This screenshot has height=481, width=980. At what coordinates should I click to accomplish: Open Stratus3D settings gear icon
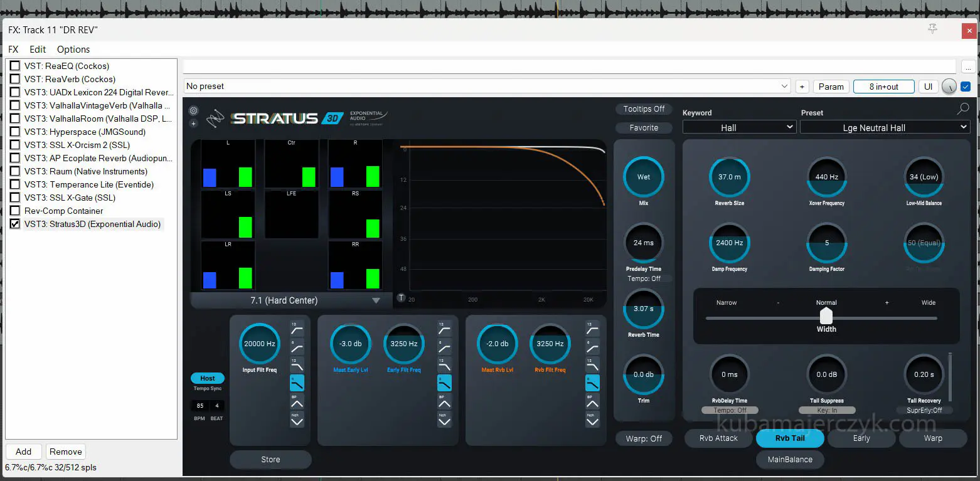[x=194, y=111]
